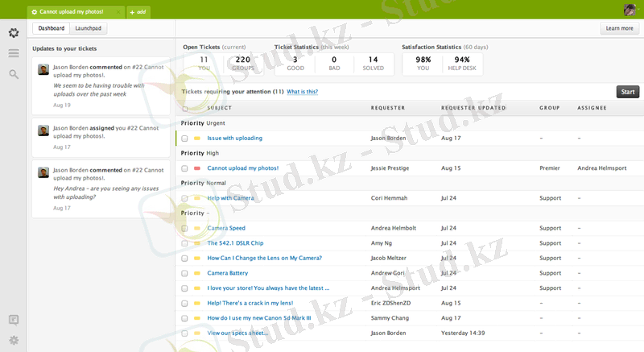Open 'The 542.1 DSLR Chip' ticket
This screenshot has width=644, height=352.
coord(235,243)
